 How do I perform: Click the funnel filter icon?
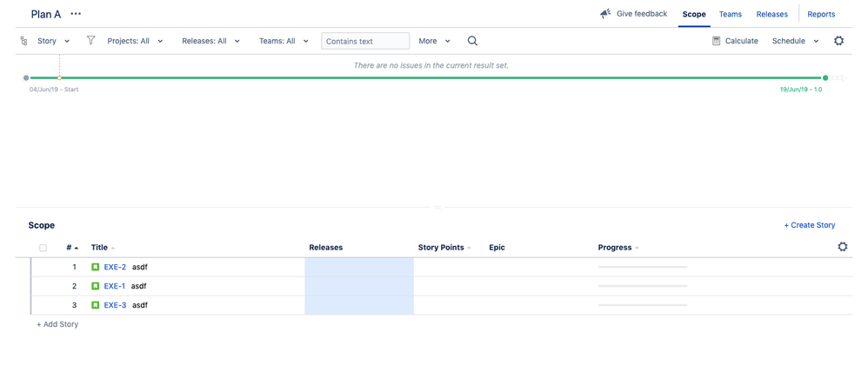pos(91,40)
